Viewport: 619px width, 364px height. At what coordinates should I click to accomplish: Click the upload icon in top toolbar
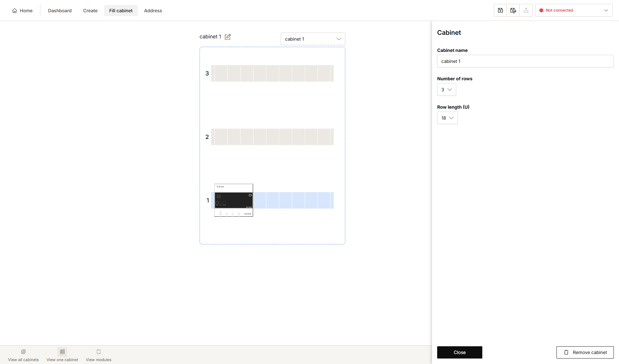(526, 10)
